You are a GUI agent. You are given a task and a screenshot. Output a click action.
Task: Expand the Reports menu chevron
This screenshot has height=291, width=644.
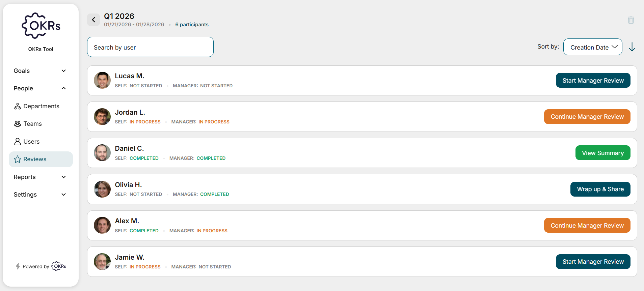coord(63,177)
